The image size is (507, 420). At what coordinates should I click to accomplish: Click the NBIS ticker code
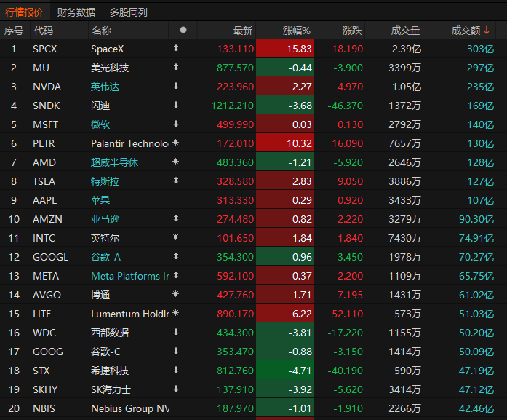coord(44,408)
